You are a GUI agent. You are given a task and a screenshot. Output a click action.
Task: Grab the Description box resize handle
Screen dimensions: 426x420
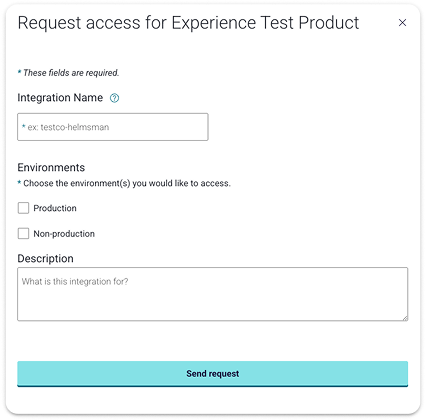click(405, 318)
